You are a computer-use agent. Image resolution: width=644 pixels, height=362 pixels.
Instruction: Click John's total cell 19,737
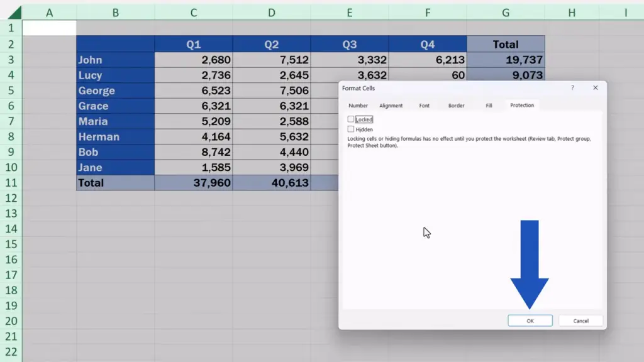tap(505, 60)
